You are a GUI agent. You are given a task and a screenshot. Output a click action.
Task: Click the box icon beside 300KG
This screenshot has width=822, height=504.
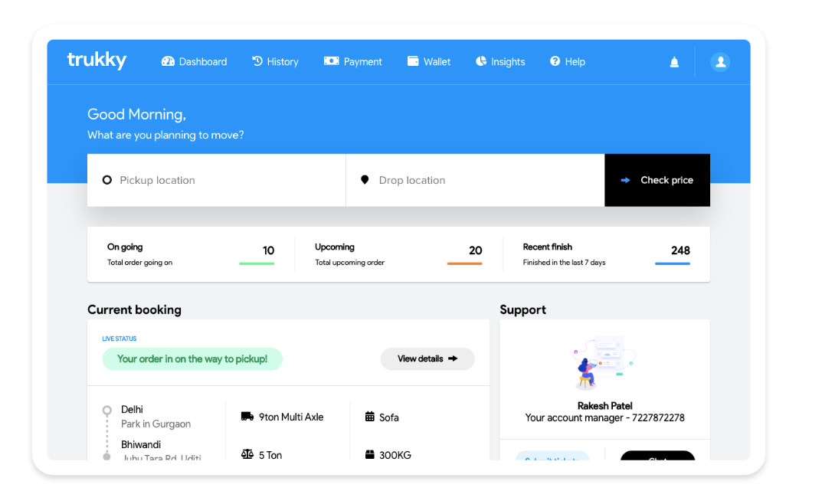point(369,454)
